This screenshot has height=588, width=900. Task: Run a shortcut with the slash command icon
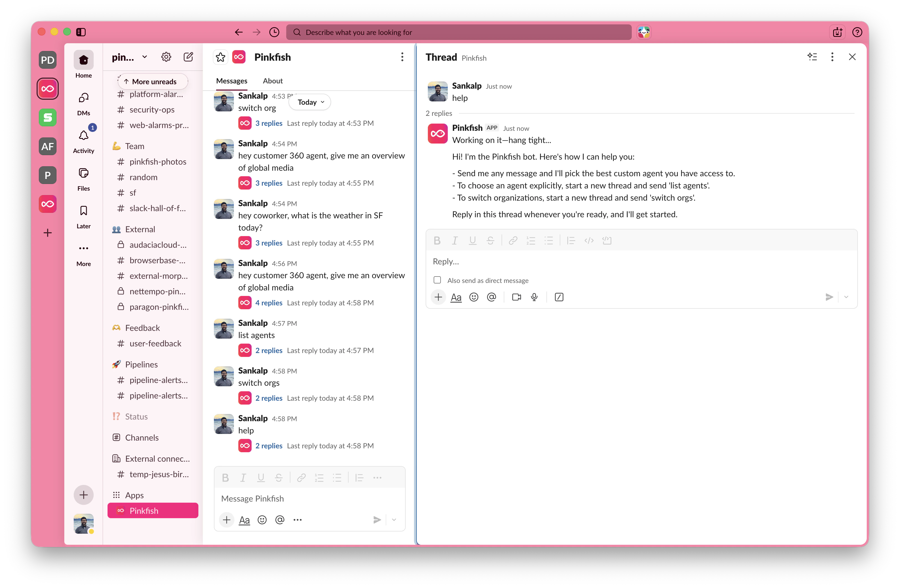tap(559, 297)
